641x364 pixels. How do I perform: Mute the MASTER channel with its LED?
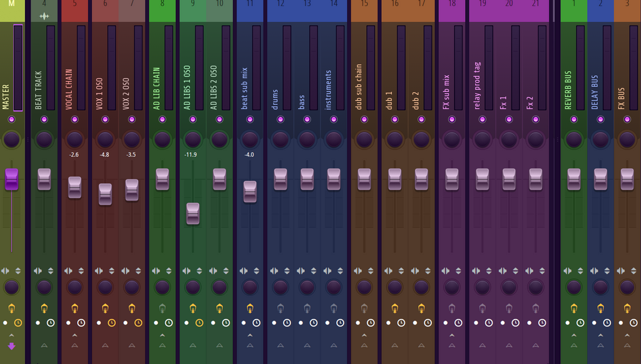coord(11,119)
